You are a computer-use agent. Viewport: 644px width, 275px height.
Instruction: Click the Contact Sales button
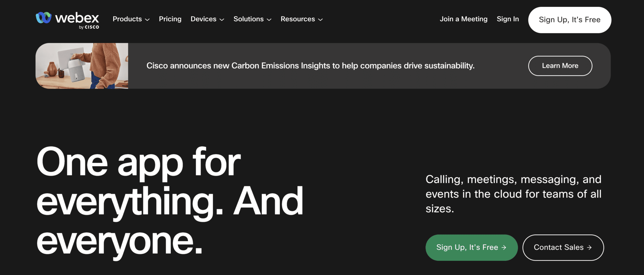click(563, 247)
